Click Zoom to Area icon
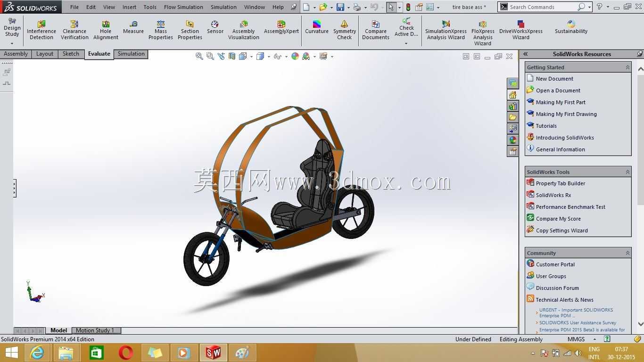644x362 pixels. pos(210,56)
